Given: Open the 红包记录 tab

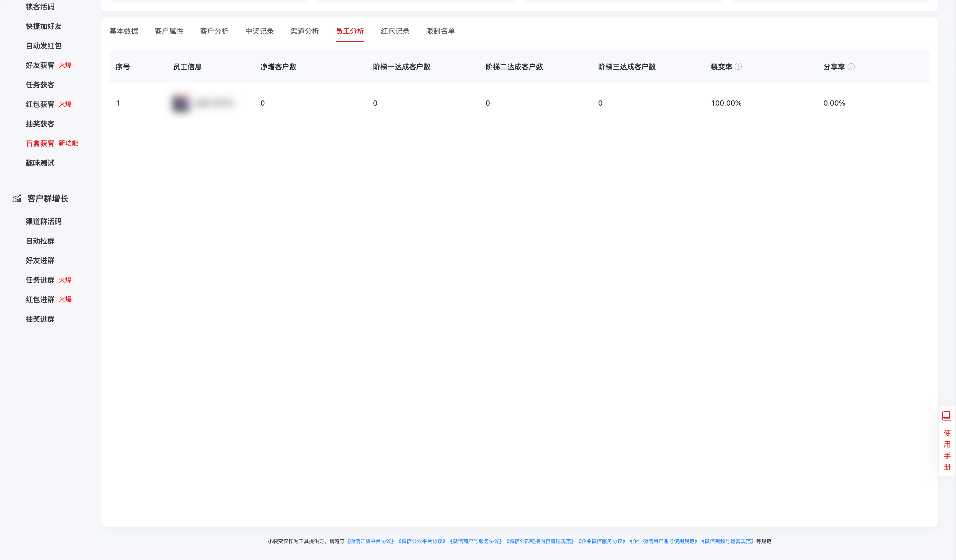Looking at the screenshot, I should pyautogui.click(x=395, y=31).
